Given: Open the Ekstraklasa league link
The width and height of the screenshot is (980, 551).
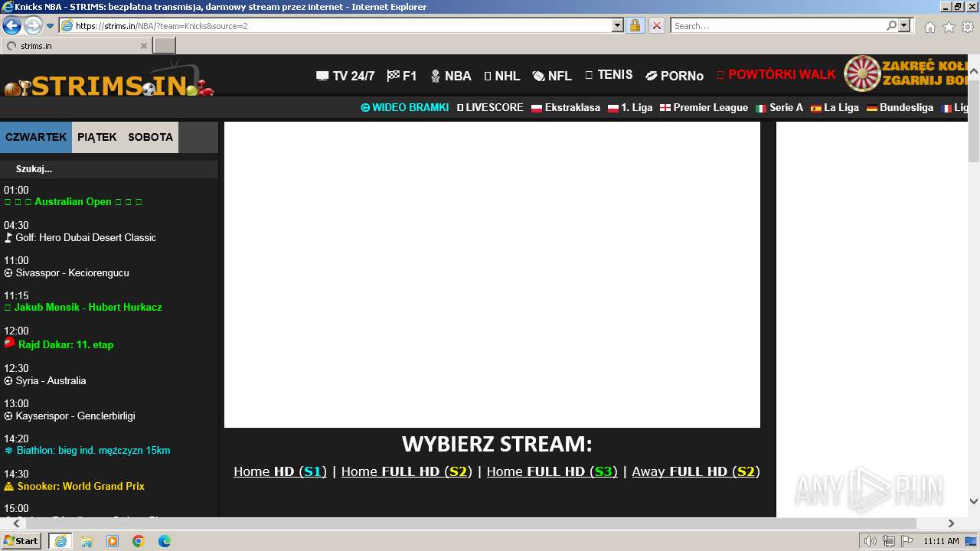Looking at the screenshot, I should pyautogui.click(x=566, y=108).
